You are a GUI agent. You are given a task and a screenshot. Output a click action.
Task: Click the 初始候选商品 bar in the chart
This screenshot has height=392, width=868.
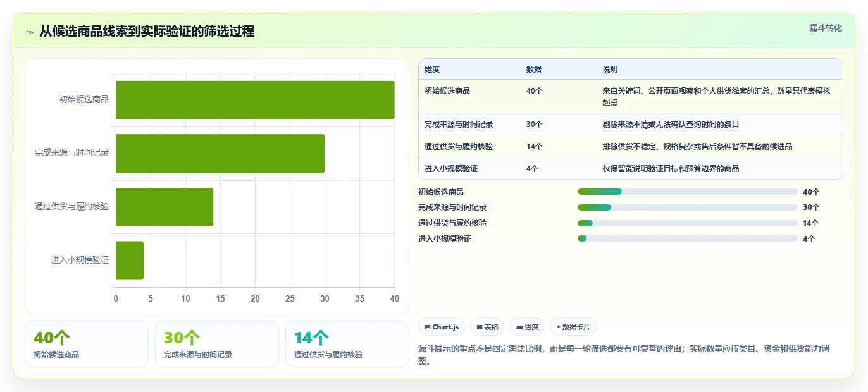(255, 100)
